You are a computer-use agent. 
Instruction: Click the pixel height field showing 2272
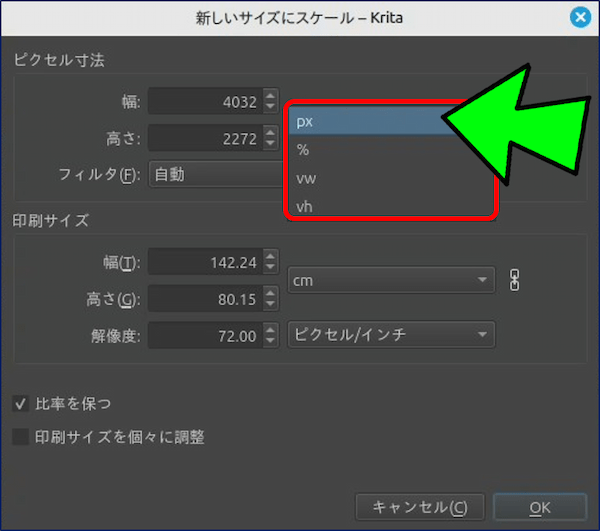205,137
